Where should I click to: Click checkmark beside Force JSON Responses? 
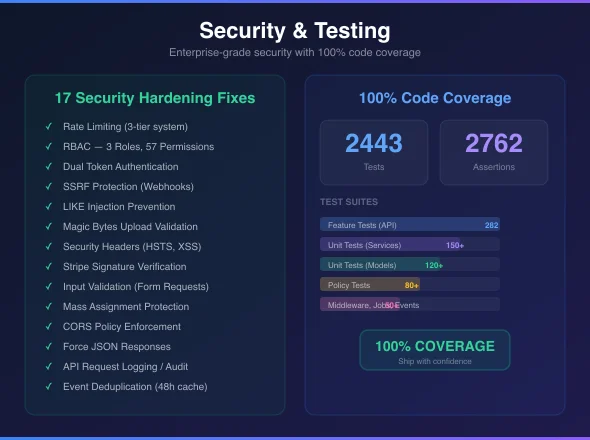tap(49, 346)
